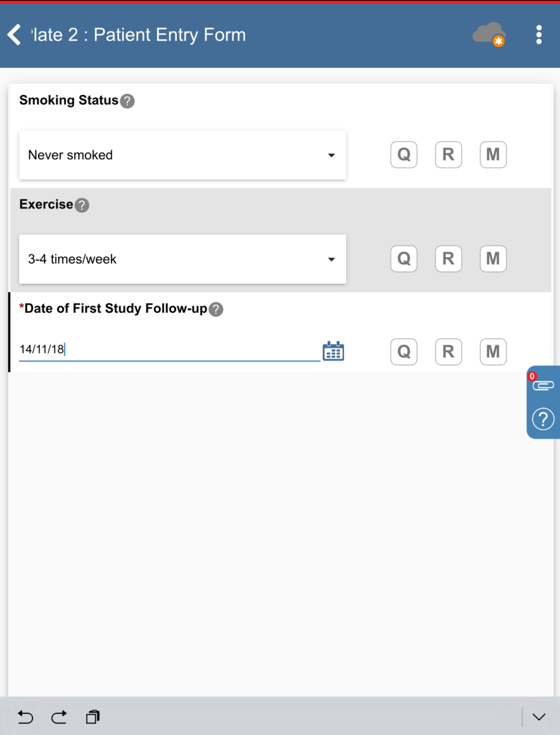
Task: Open the three-dot overflow menu
Action: point(538,35)
